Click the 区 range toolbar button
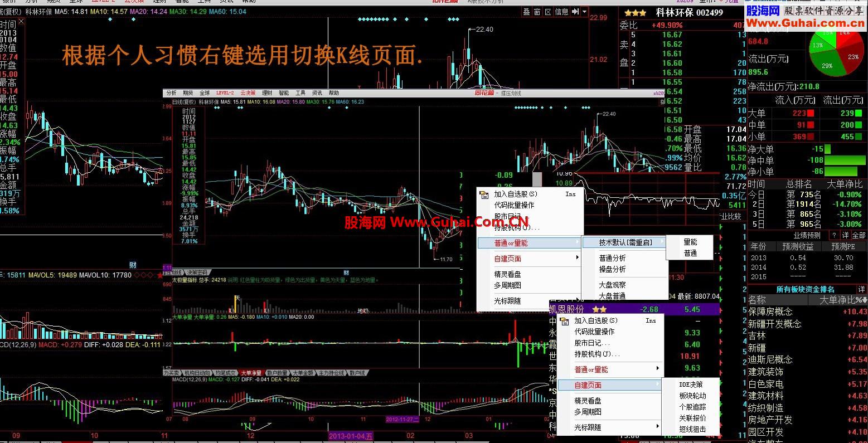 pyautogui.click(x=548, y=12)
